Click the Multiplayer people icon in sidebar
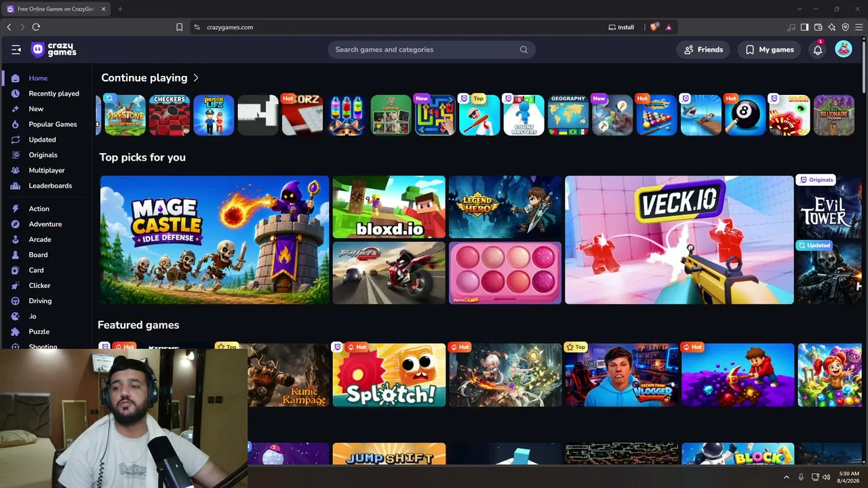Image resolution: width=868 pixels, height=488 pixels. click(16, 170)
